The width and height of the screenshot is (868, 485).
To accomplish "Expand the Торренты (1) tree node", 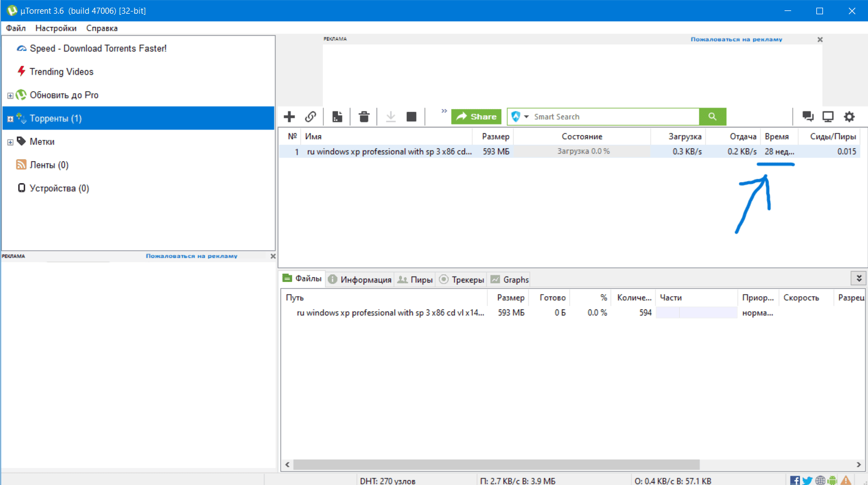I will pos(10,119).
